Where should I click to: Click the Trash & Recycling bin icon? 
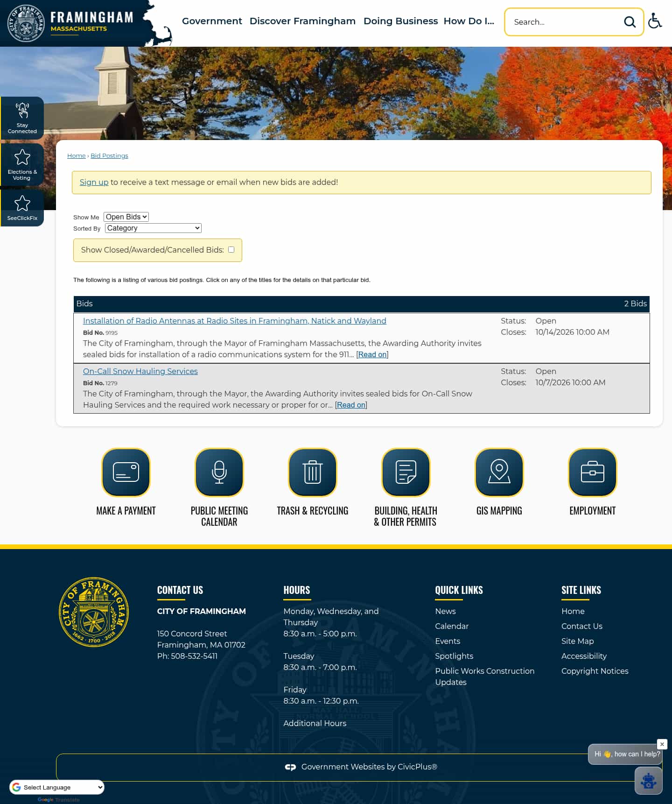pos(313,473)
